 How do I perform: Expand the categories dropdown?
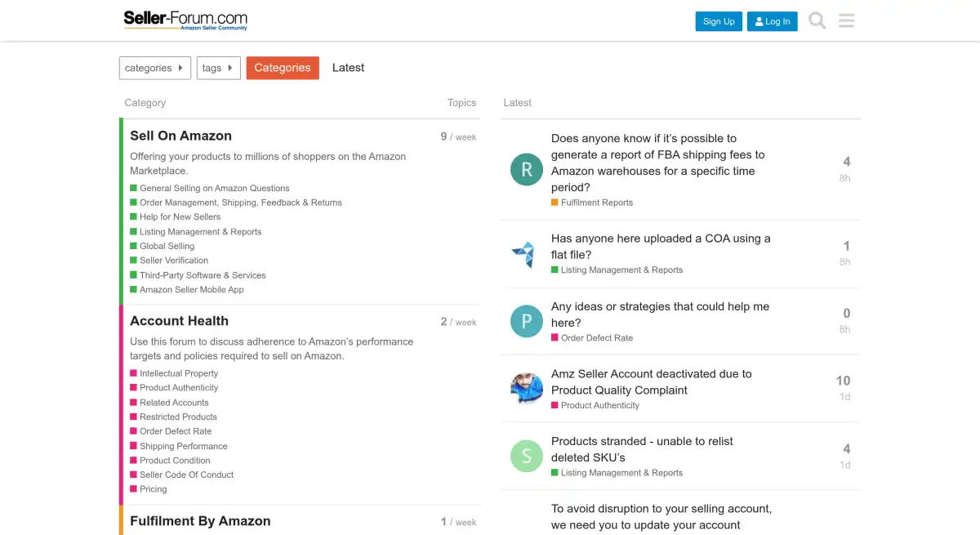tap(155, 68)
